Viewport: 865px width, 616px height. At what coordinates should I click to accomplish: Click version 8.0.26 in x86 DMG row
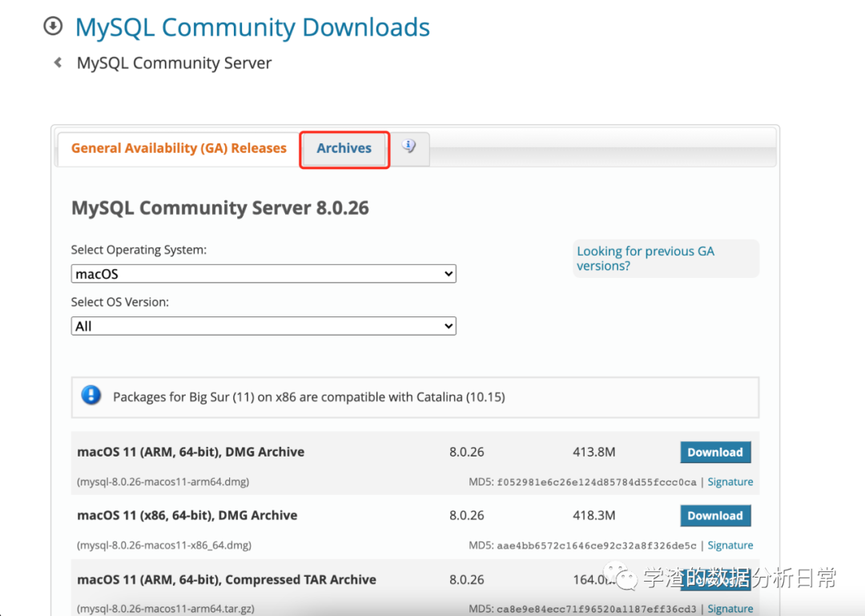[x=467, y=516]
